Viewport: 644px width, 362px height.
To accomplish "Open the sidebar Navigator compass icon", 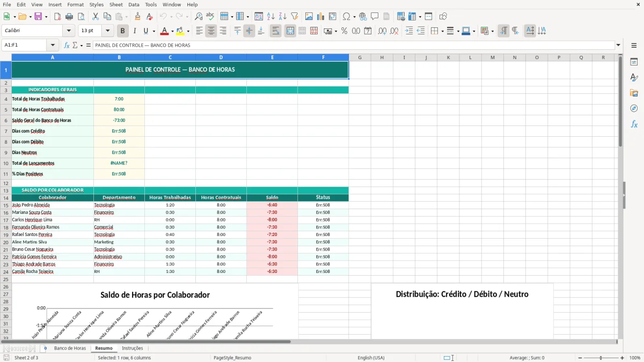I will tap(634, 108).
